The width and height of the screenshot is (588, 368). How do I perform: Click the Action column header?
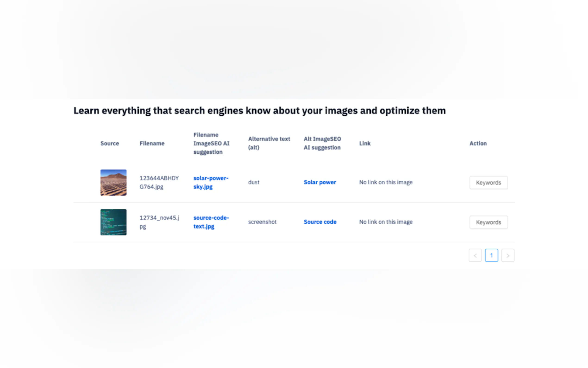click(x=478, y=143)
